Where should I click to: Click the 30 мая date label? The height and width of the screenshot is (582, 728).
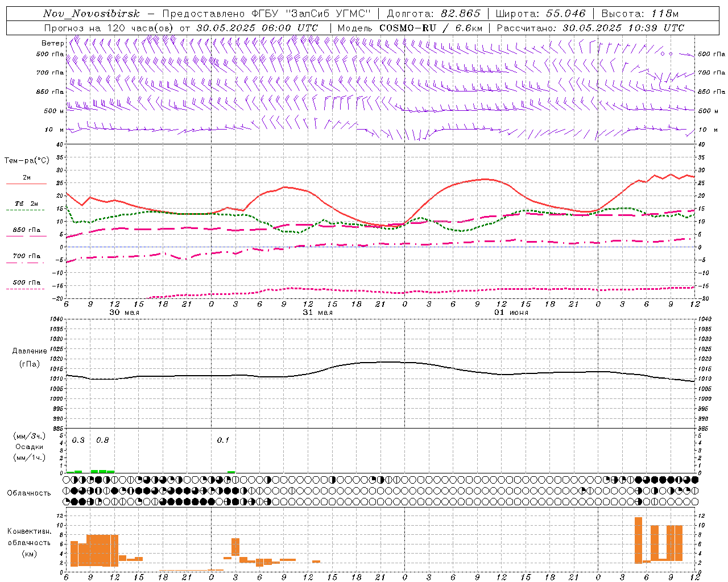[x=124, y=313]
